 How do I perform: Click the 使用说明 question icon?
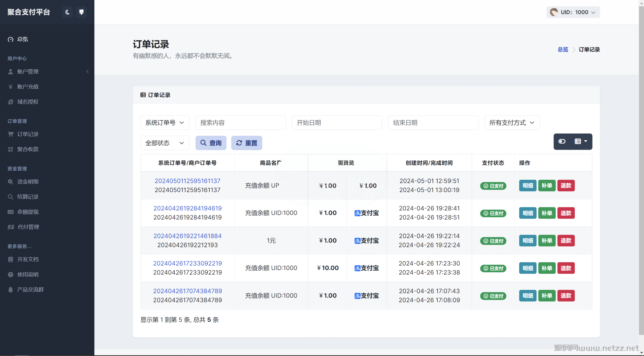pos(11,274)
